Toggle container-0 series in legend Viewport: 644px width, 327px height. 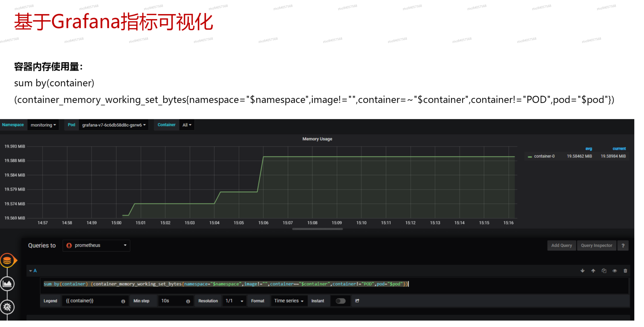click(x=544, y=156)
